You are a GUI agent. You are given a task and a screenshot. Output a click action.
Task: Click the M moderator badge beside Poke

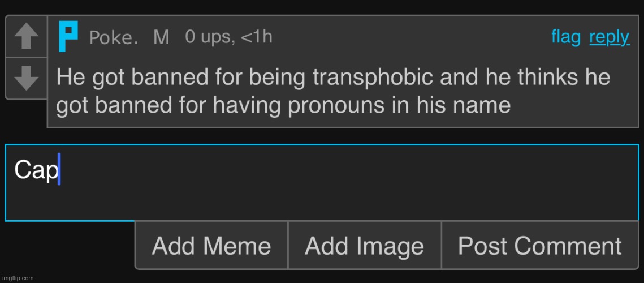(161, 38)
